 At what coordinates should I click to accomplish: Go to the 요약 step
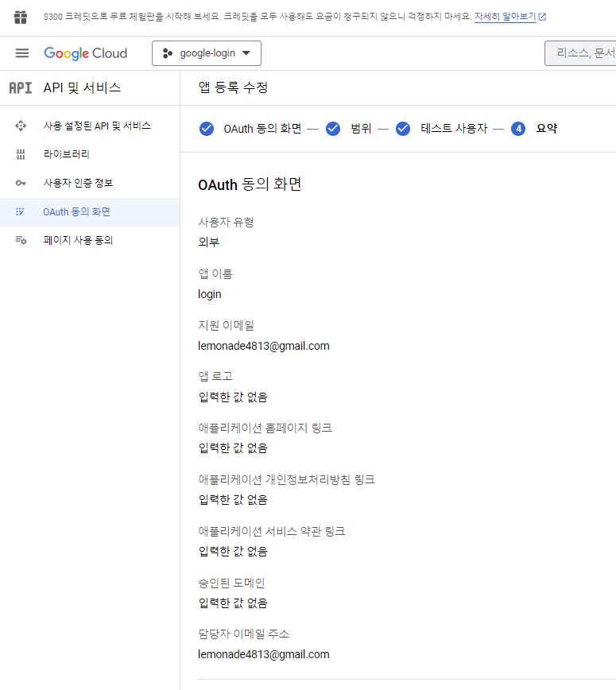pos(547,129)
